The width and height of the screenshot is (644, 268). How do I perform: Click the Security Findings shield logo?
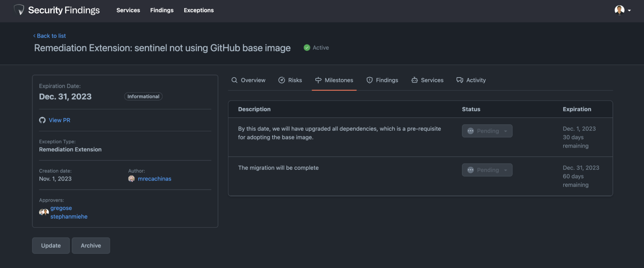coord(19,10)
